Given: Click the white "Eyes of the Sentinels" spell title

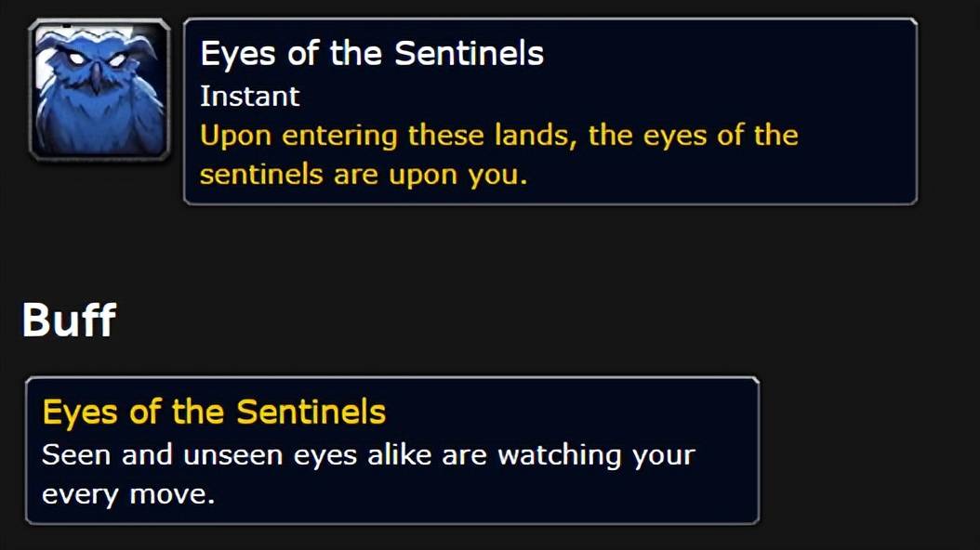Looking at the screenshot, I should click(x=371, y=54).
